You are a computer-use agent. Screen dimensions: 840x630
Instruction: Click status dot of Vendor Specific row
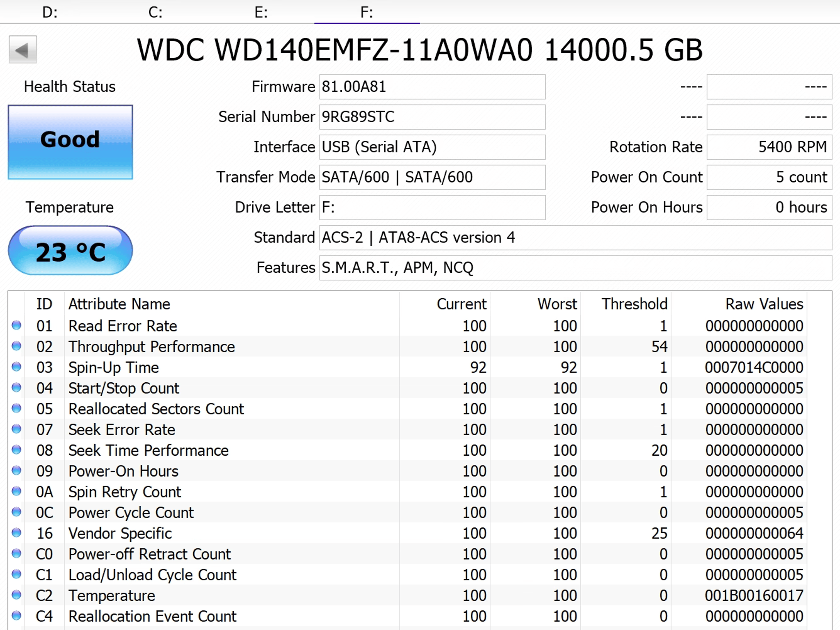pyautogui.click(x=16, y=533)
